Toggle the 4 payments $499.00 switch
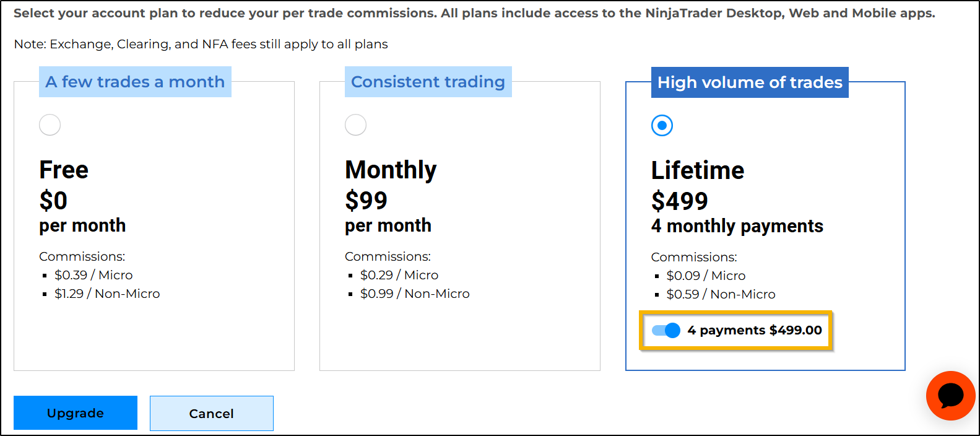Viewport: 980px width, 436px height. coord(666,331)
